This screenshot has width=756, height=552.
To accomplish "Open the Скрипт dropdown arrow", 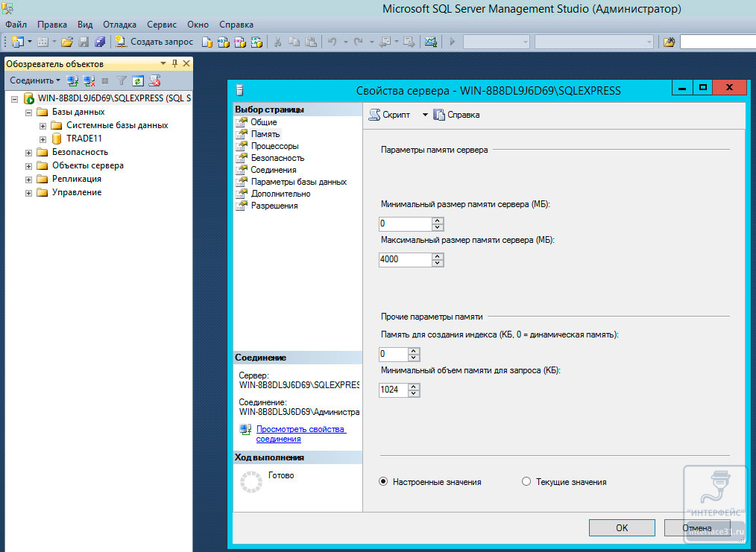I will pos(425,115).
